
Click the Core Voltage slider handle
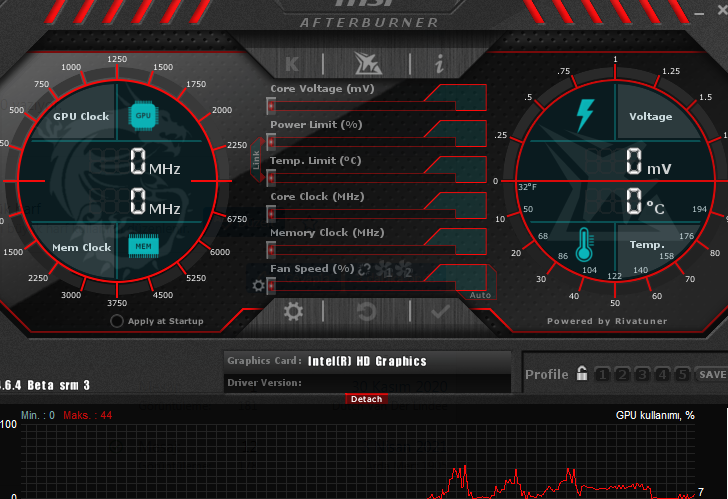(272, 106)
